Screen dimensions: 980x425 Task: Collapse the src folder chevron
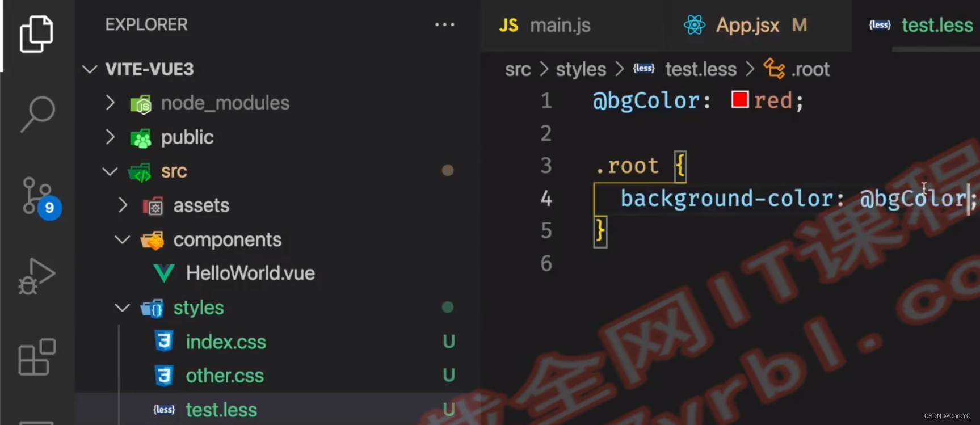pyautogui.click(x=110, y=171)
